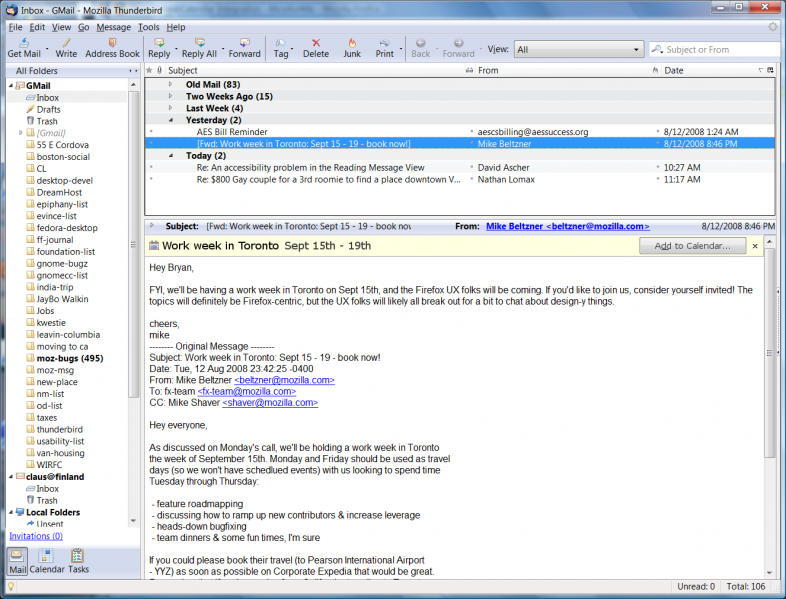The height and width of the screenshot is (599, 786).
Task: Collapse the Local Folders tree
Action: point(11,512)
